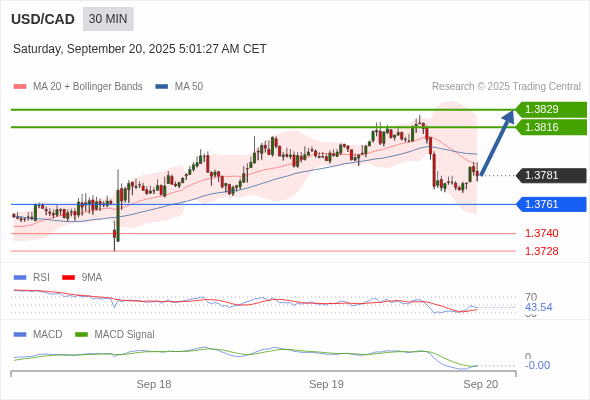Click the Sep 19 date marker

[326, 384]
